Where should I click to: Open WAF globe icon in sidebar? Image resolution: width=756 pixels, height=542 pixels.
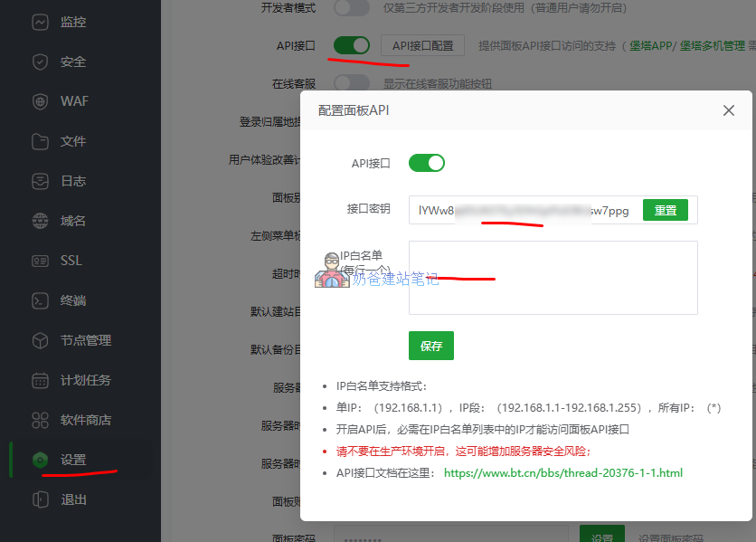(40, 101)
